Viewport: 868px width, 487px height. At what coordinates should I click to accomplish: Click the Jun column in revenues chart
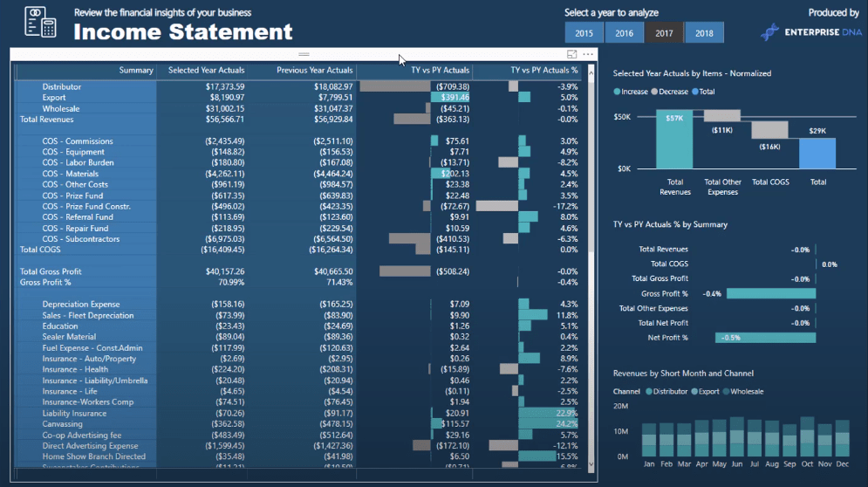click(737, 436)
